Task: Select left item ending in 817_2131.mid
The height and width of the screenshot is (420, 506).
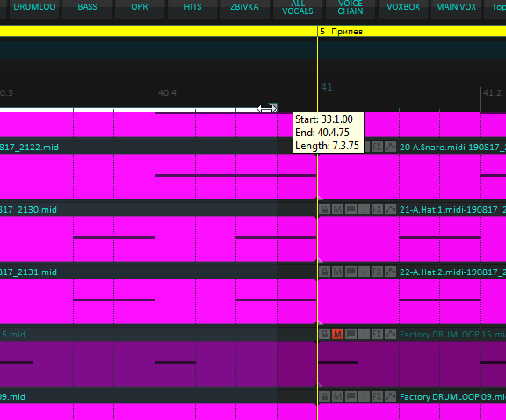Action: coord(28,272)
